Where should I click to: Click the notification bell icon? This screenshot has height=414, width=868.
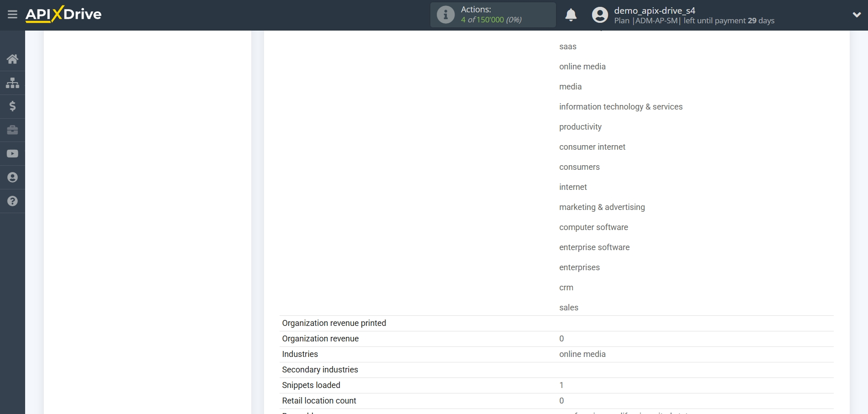point(571,15)
